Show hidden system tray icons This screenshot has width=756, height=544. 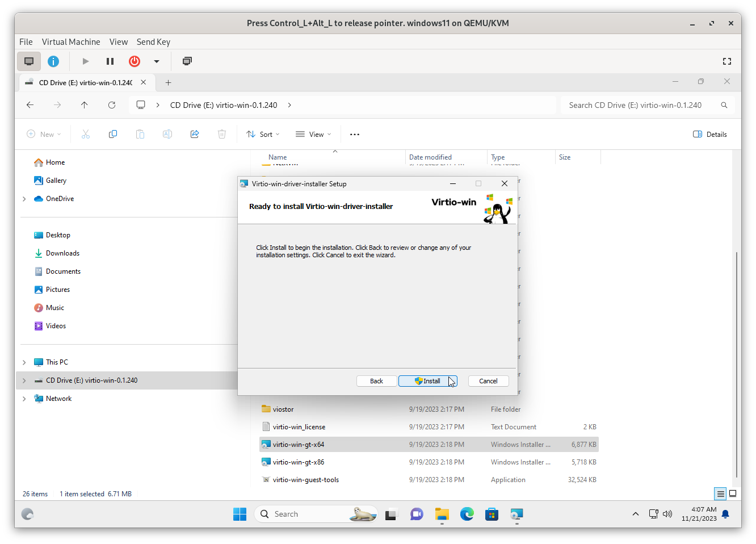pos(636,514)
